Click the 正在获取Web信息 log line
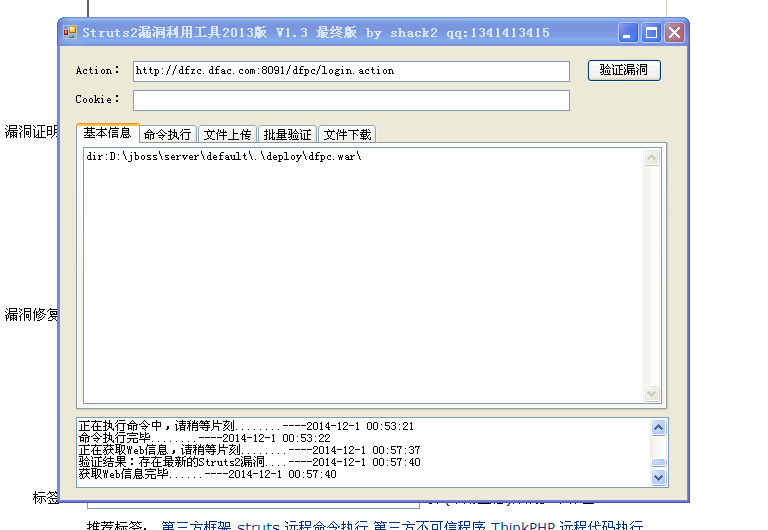This screenshot has height=530, width=768. coord(249,450)
